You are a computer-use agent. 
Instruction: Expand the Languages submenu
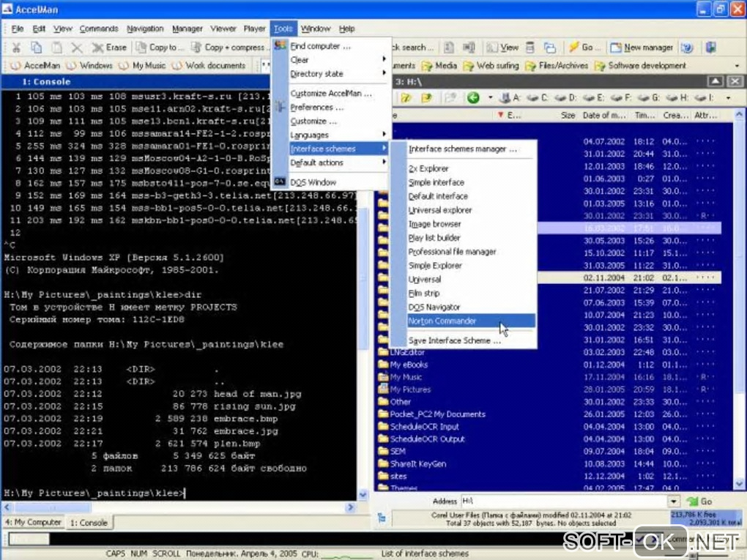pos(330,135)
